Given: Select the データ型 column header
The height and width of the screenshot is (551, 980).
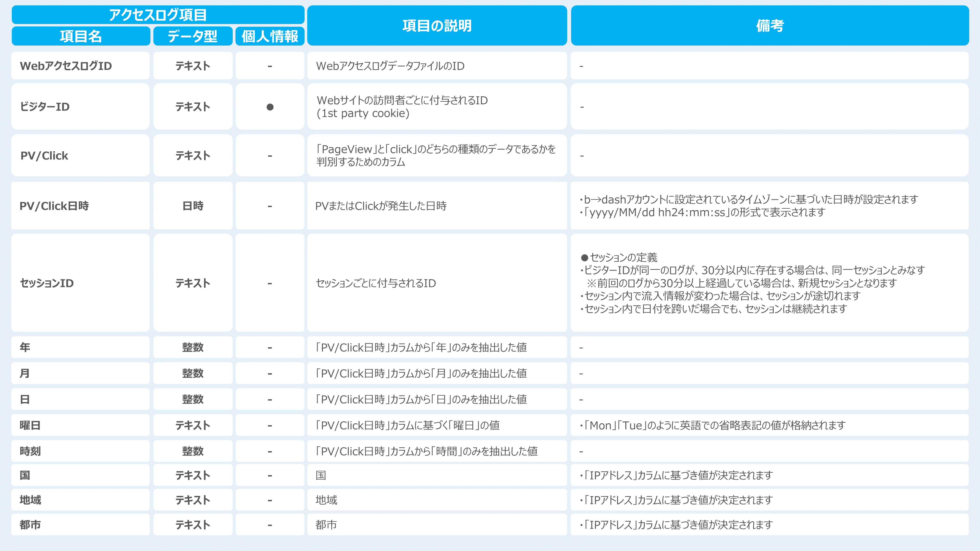Looking at the screenshot, I should 193,36.
